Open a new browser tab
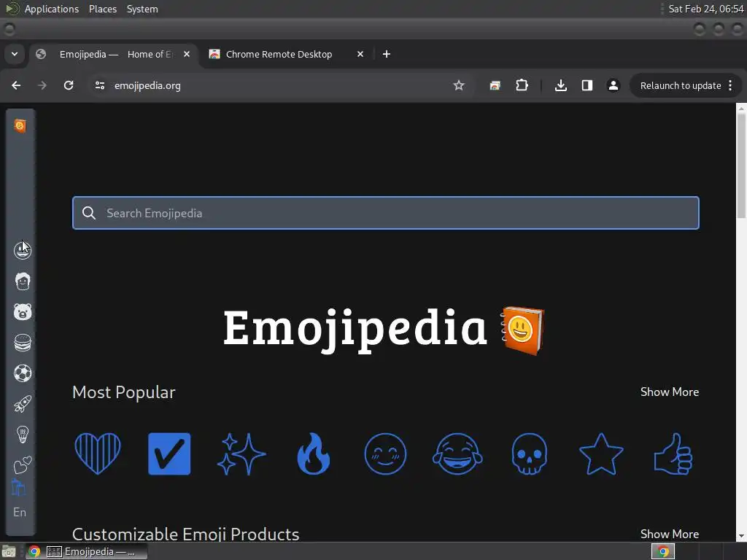747x560 pixels. click(x=387, y=54)
